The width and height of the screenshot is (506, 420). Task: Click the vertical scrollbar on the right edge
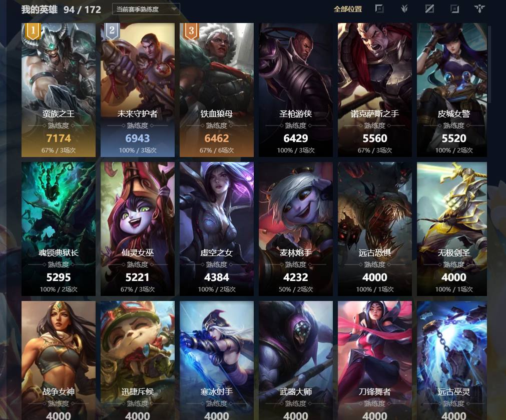click(x=489, y=64)
